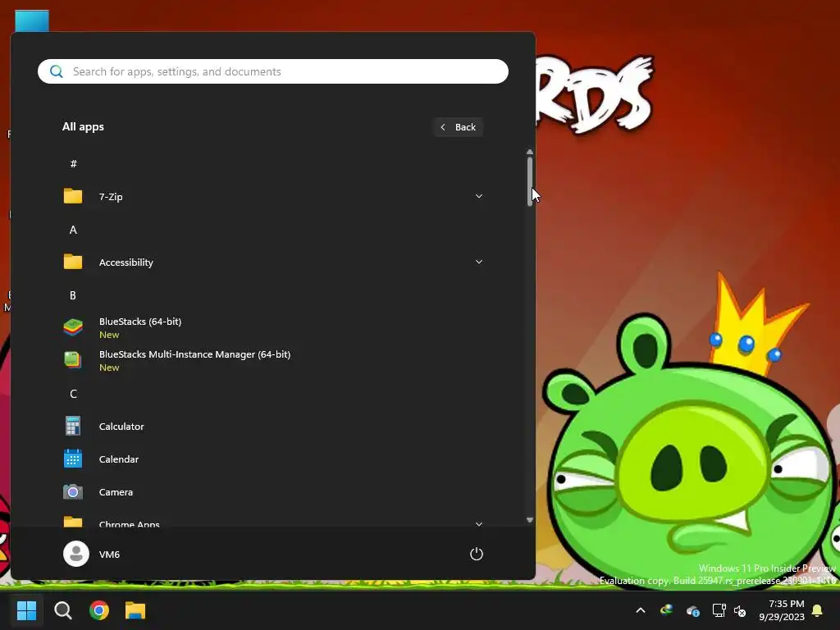Click BlueStacks Multi-Instance Manager (64-bit) label

[x=194, y=354]
